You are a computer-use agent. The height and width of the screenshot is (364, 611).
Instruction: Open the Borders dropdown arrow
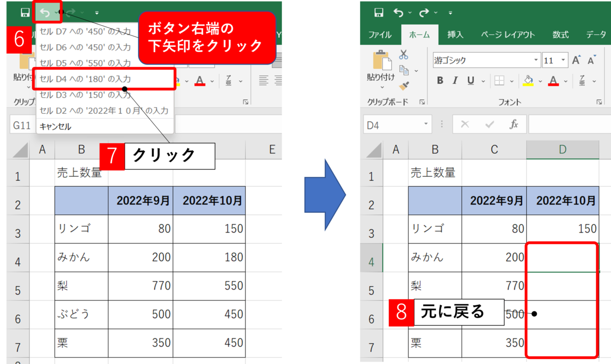coord(511,81)
